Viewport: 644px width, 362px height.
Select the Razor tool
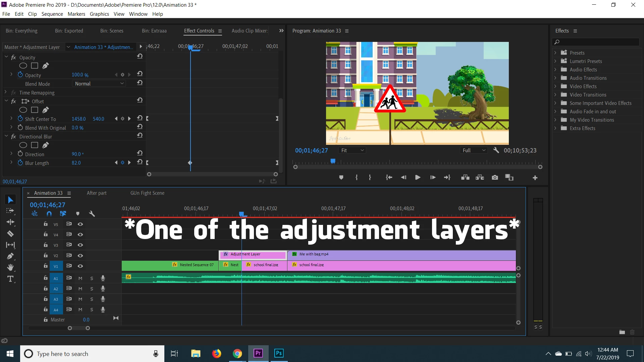(10, 234)
